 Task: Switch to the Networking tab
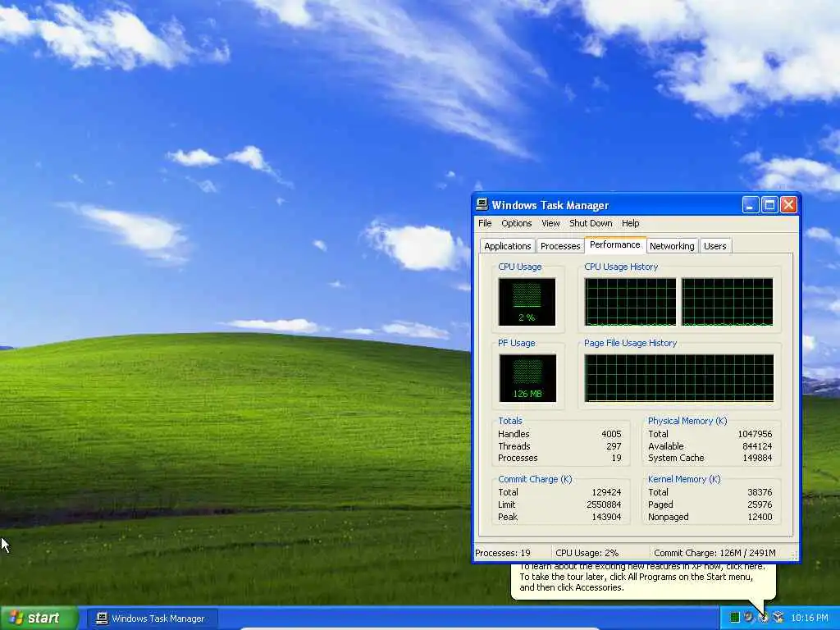pyautogui.click(x=672, y=246)
